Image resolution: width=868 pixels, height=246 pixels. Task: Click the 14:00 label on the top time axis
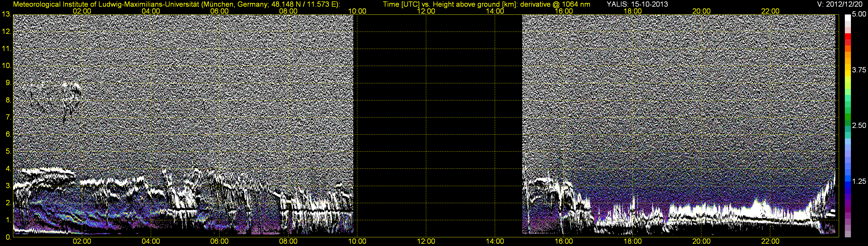(495, 11)
